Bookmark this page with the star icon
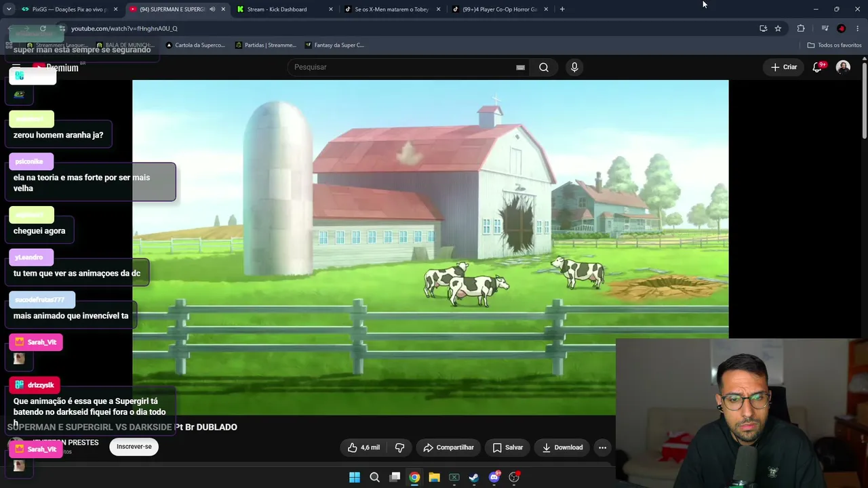868x488 pixels. 778,28
